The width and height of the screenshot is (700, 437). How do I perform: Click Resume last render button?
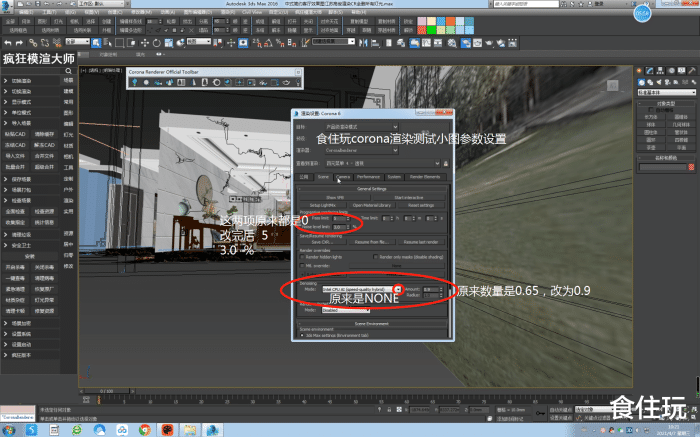pos(421,242)
